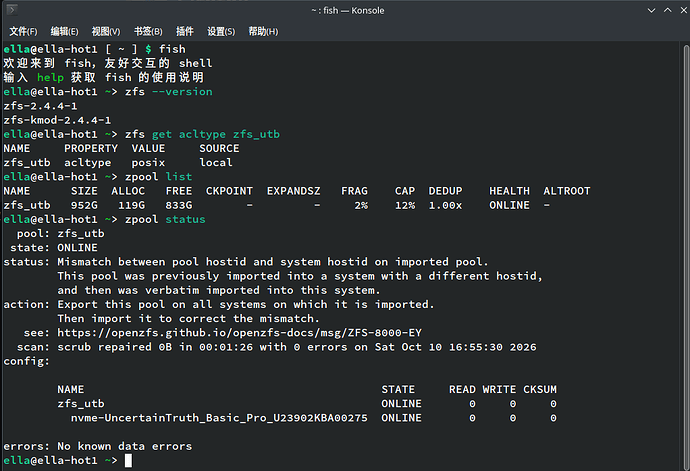Click the 'Mismatch between pool hostid' status line
This screenshot has height=471, width=690.
coord(273,262)
